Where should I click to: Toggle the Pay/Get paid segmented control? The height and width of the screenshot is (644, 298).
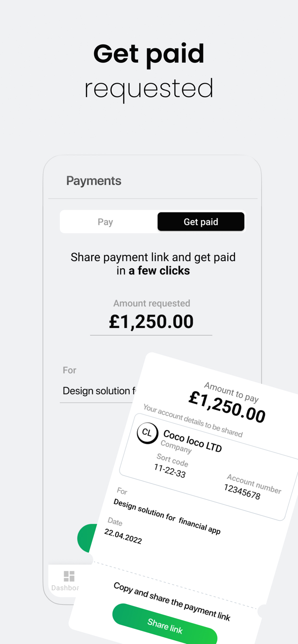152,222
